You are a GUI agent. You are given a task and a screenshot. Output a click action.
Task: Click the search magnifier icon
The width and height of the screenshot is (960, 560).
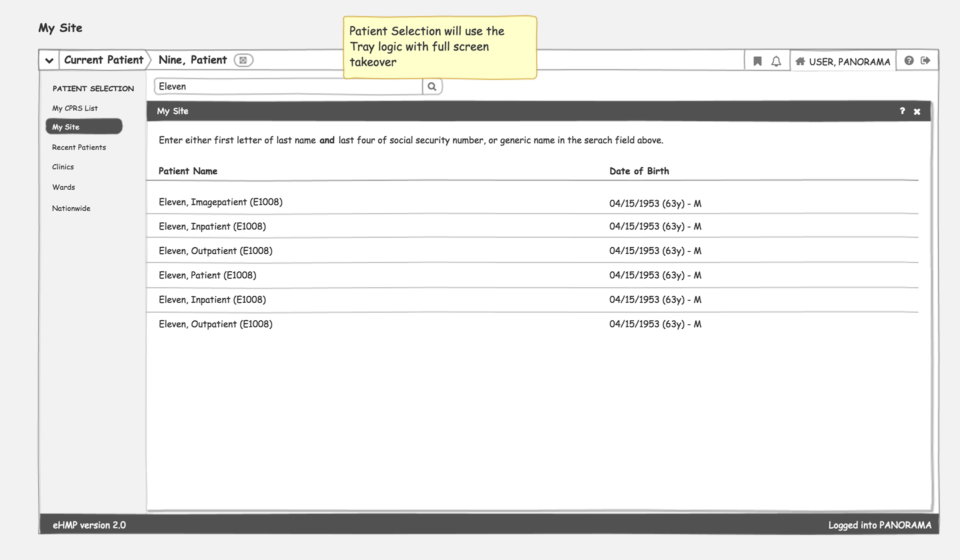click(432, 86)
